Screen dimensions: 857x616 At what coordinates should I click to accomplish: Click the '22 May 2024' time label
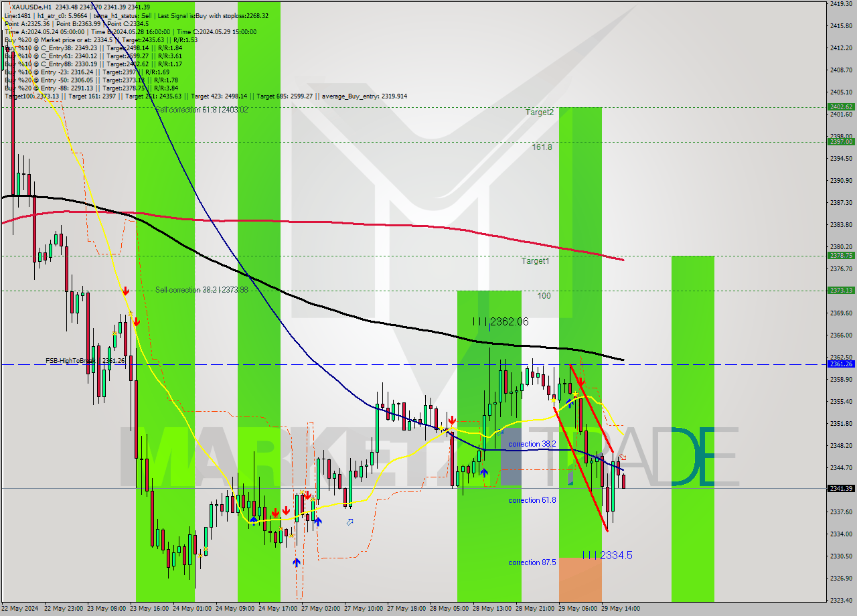coord(20,609)
